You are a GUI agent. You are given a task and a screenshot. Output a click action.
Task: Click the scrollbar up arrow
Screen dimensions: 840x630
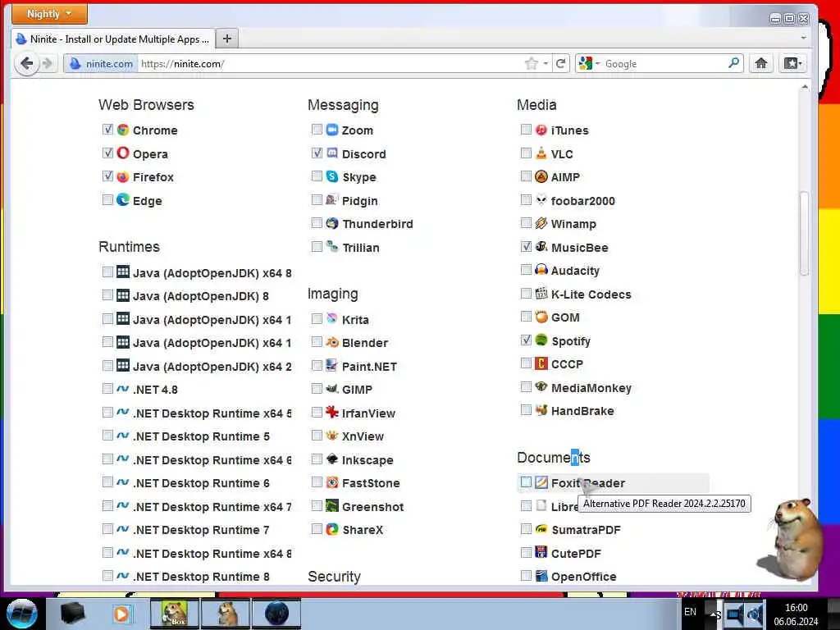[x=804, y=87]
